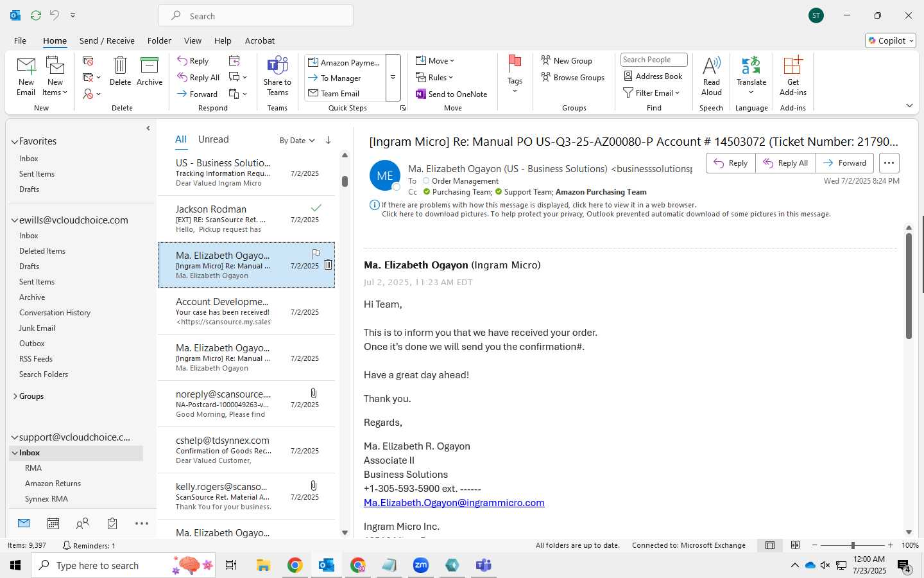The height and width of the screenshot is (578, 924).
Task: Click the New Email icon
Action: click(26, 76)
